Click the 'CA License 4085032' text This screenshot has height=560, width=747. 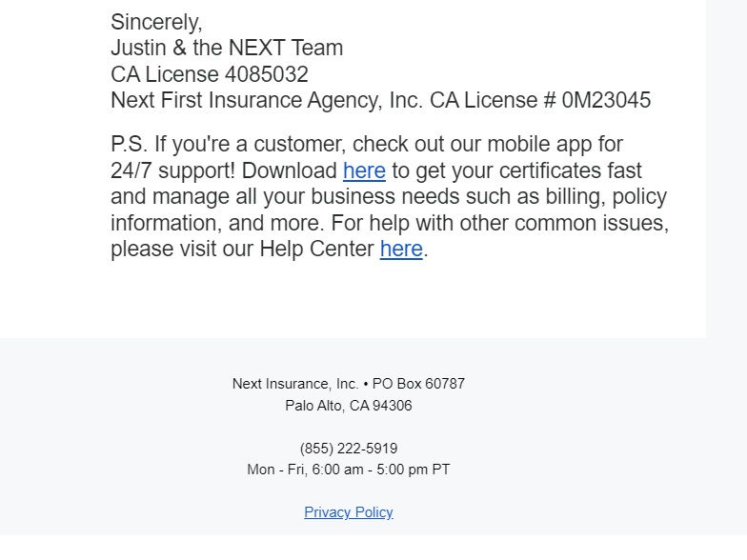210,74
